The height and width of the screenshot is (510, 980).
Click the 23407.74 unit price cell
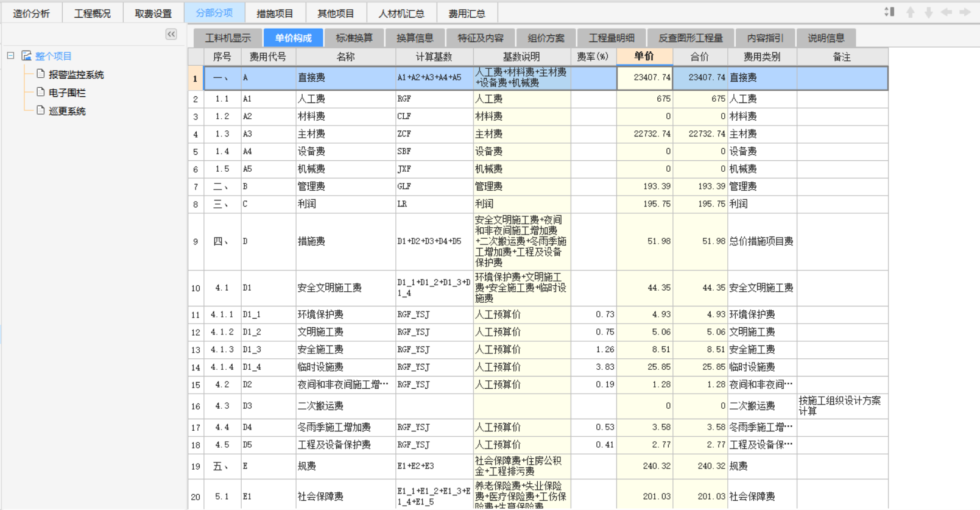pos(644,78)
